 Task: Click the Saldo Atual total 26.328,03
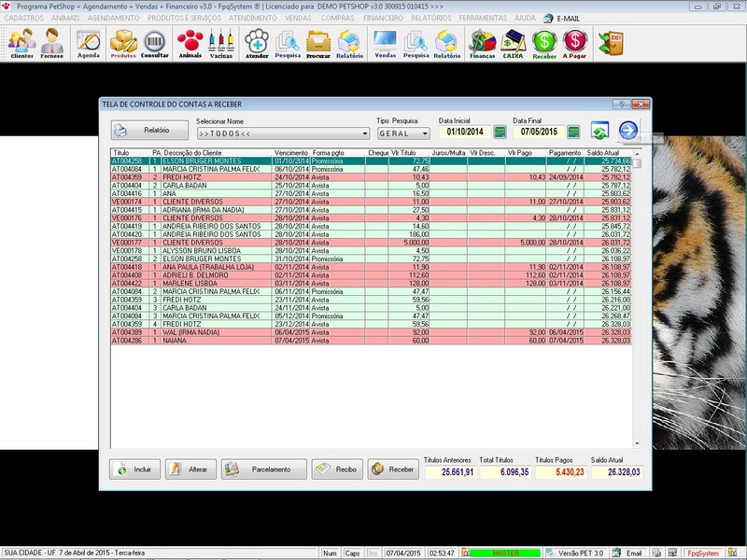(x=617, y=472)
